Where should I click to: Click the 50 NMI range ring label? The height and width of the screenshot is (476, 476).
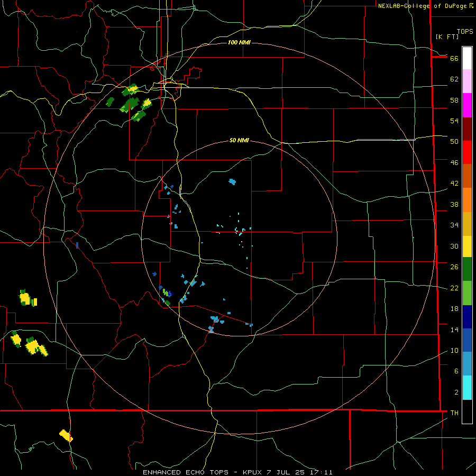(239, 140)
